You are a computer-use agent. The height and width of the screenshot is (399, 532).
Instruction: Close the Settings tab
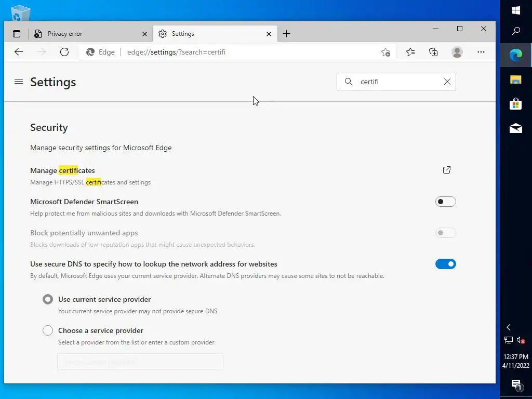269,34
